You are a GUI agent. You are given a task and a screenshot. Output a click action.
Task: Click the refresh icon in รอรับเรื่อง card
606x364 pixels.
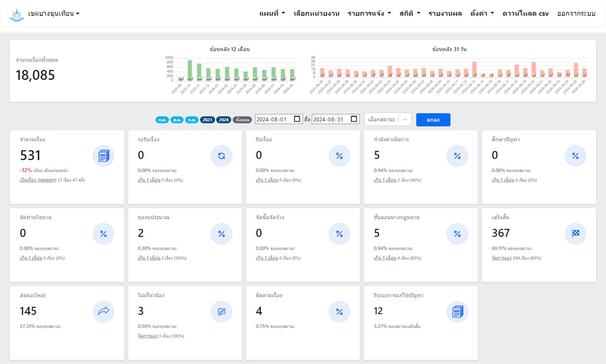pyautogui.click(x=221, y=156)
